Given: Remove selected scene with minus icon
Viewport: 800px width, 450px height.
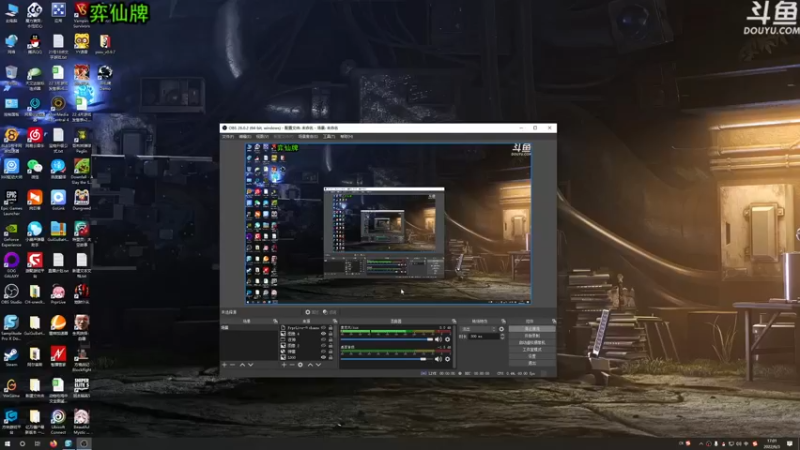Looking at the screenshot, I should coord(232,365).
